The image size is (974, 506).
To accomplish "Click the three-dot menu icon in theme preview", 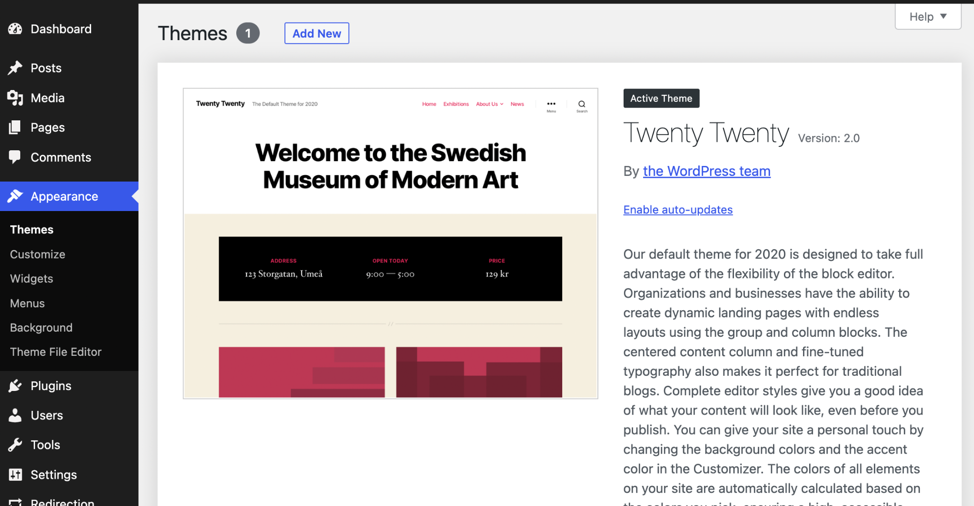I will coord(551,105).
